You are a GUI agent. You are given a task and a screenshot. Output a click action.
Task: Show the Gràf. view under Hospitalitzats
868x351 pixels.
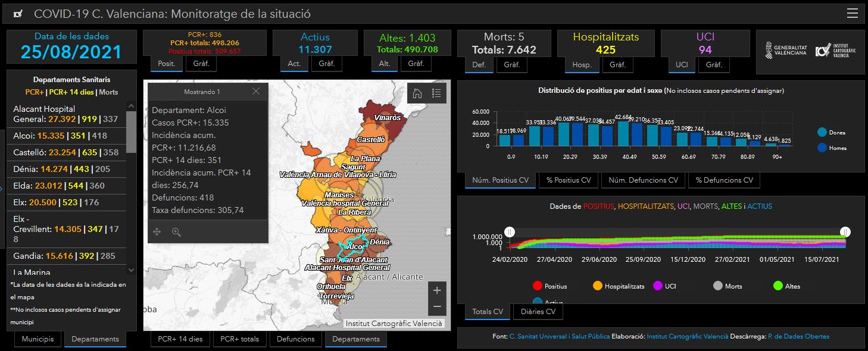(617, 64)
